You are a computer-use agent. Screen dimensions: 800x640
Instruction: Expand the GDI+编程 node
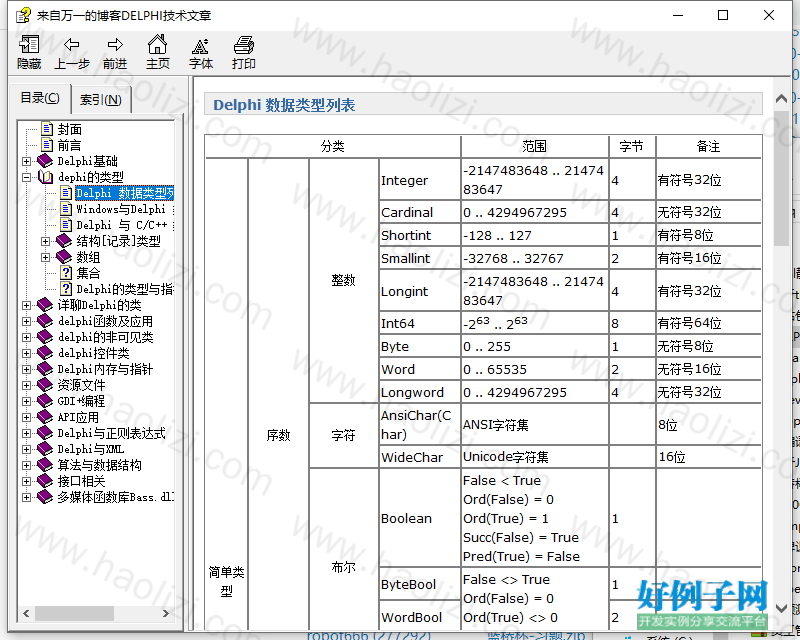click(26, 401)
